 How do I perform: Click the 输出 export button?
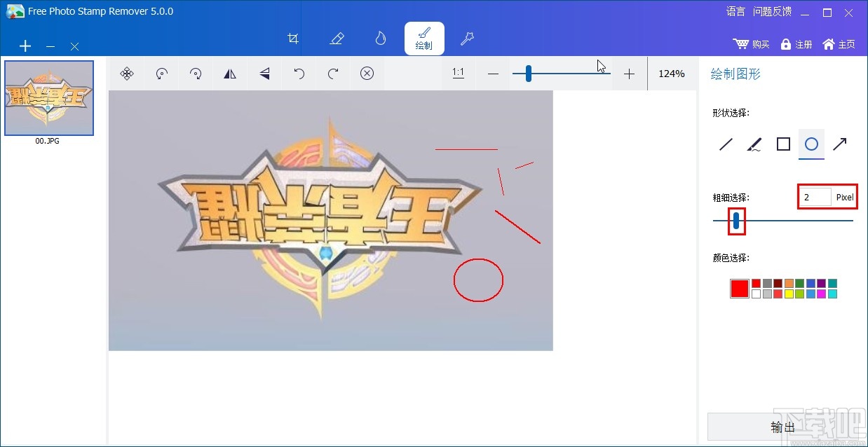tap(783, 426)
